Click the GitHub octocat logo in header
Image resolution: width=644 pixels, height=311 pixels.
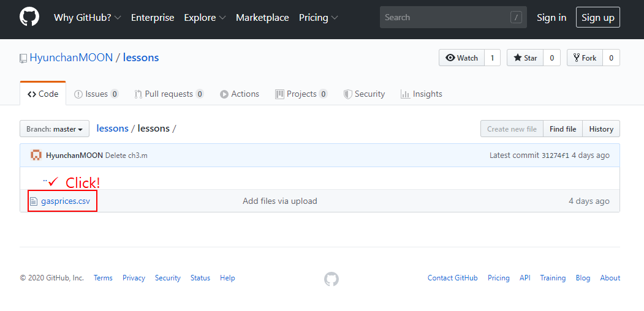click(29, 17)
